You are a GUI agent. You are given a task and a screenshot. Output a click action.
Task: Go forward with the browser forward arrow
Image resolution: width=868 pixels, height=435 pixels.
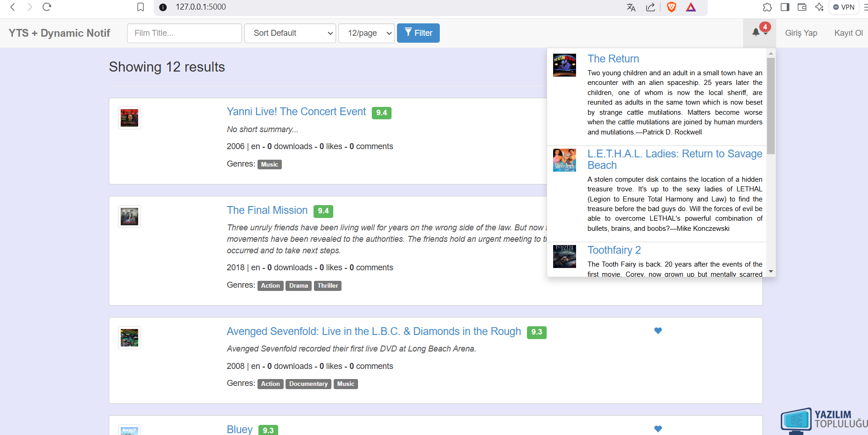pos(30,7)
